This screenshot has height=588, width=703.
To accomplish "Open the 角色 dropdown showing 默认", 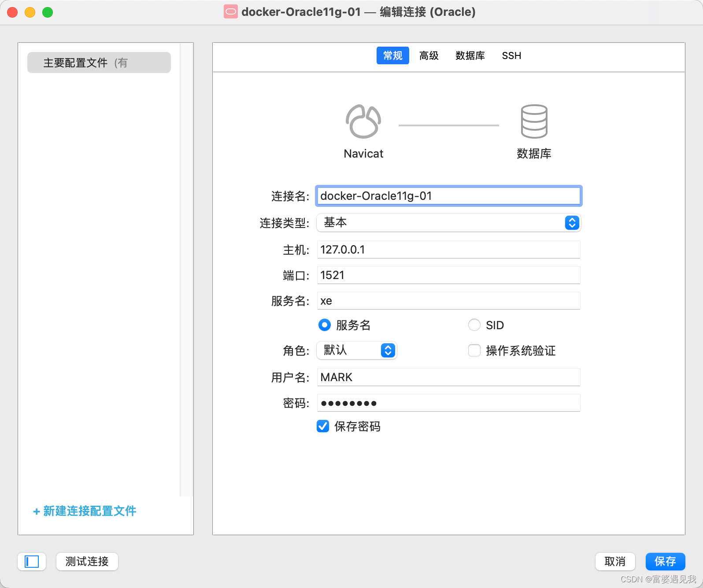I will click(x=357, y=350).
